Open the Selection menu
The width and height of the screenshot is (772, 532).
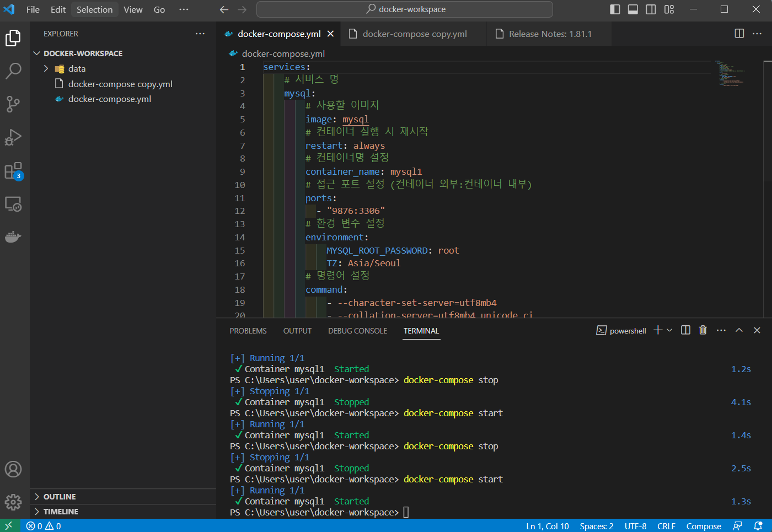[94, 9]
